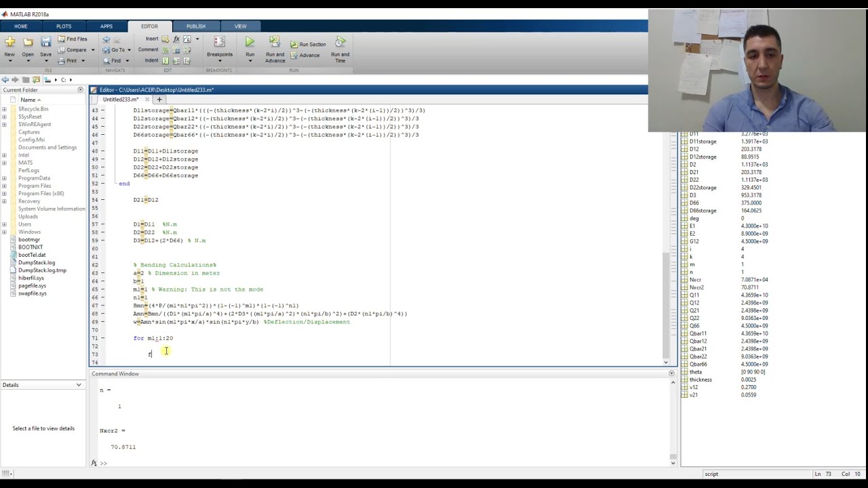Click the New file icon
The image size is (868, 488).
coord(9,42)
